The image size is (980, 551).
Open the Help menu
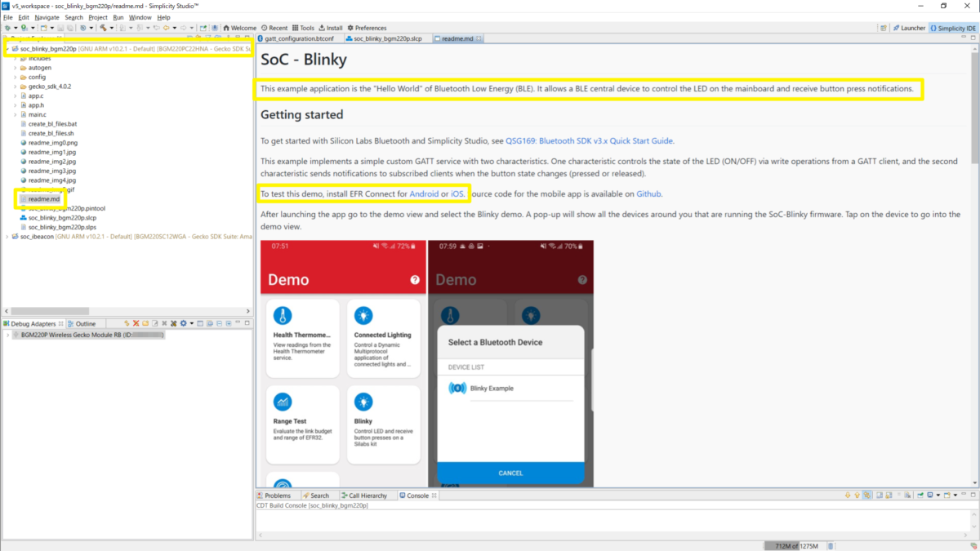[x=164, y=17]
